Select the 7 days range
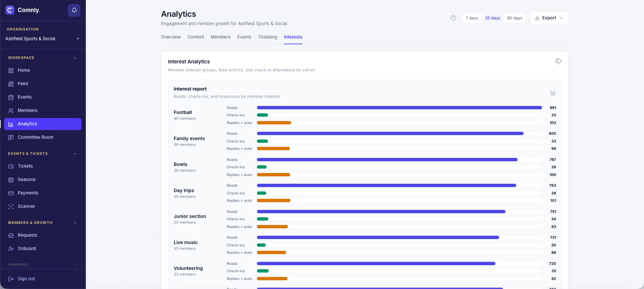 472,18
